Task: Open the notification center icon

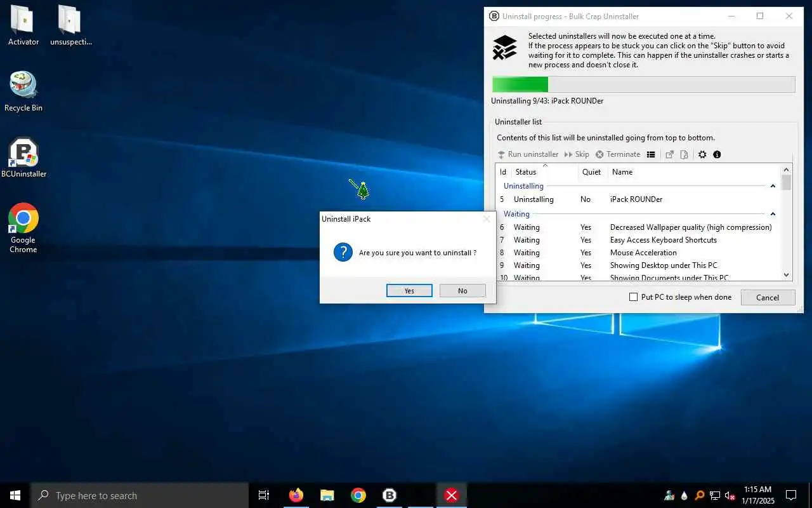Action: (x=791, y=495)
